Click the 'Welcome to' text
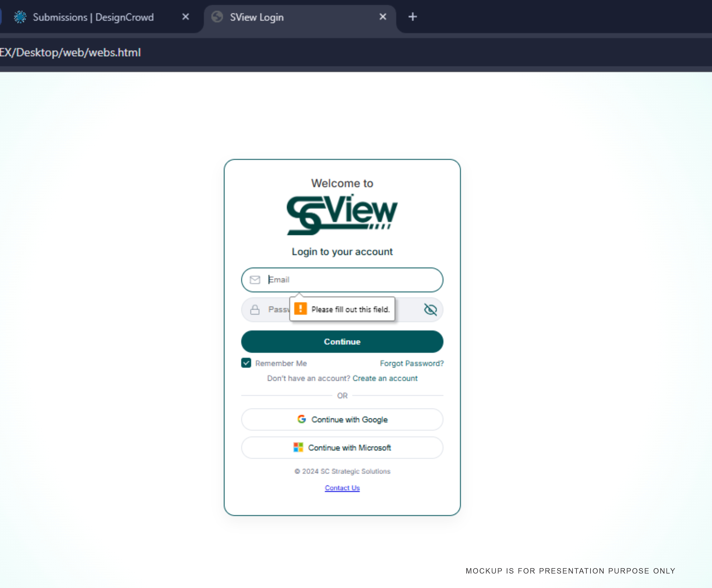The image size is (712, 588). pyautogui.click(x=342, y=183)
